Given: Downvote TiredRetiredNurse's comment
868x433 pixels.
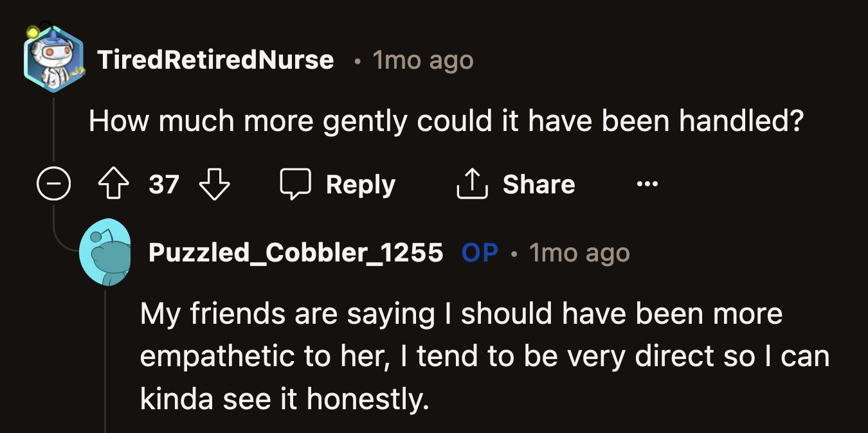Looking at the screenshot, I should coord(214,184).
